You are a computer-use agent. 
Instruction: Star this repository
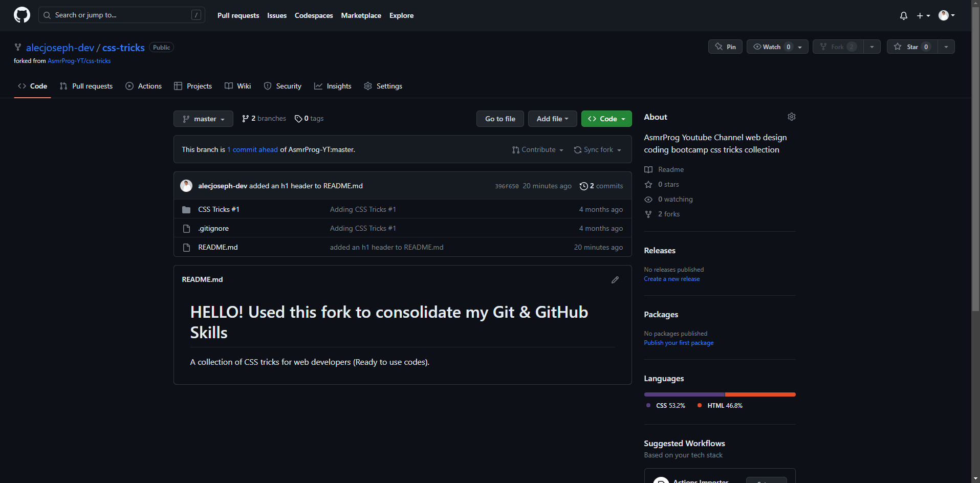(912, 47)
